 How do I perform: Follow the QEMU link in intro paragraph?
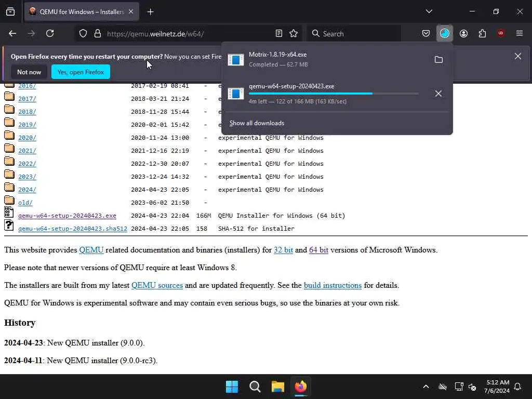(x=91, y=250)
